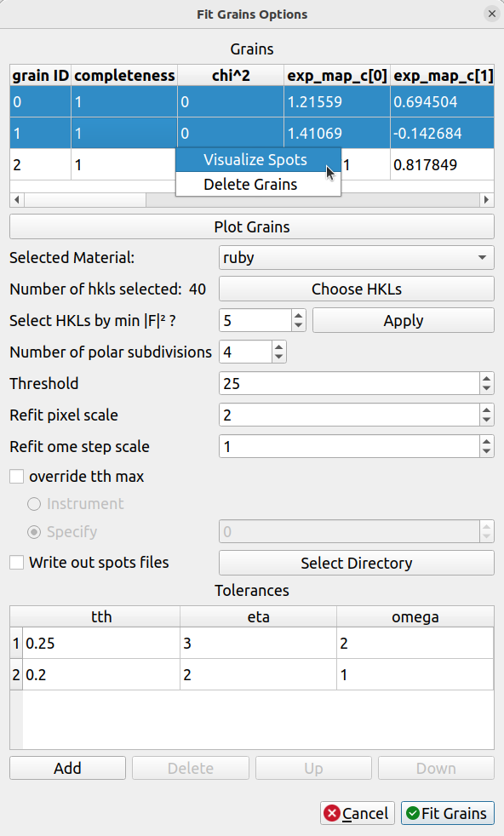Screen dimensions: 504x836
Task: Click the Threshold input field
Action: coord(349,383)
